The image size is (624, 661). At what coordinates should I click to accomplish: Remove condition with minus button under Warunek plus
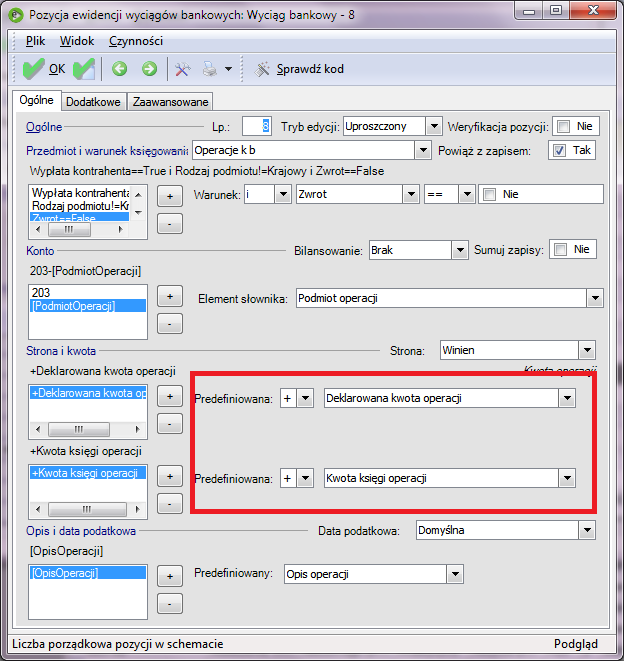(x=170, y=224)
